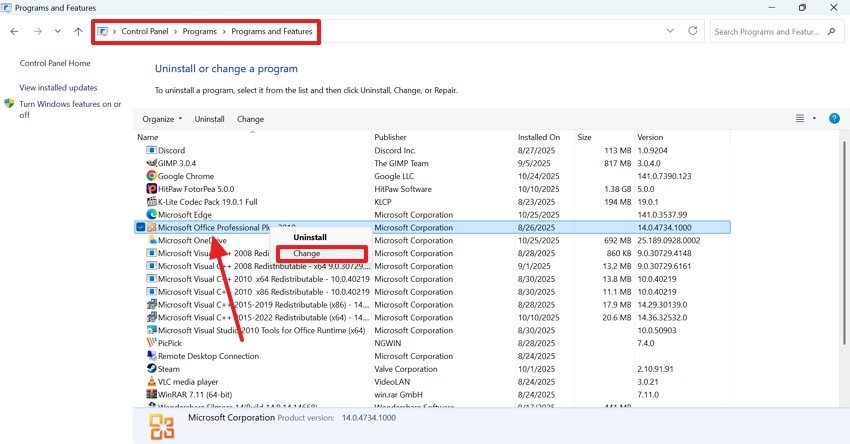Click the Search Programs and Features box
Image resolution: width=850 pixels, height=444 pixels.
click(x=776, y=31)
